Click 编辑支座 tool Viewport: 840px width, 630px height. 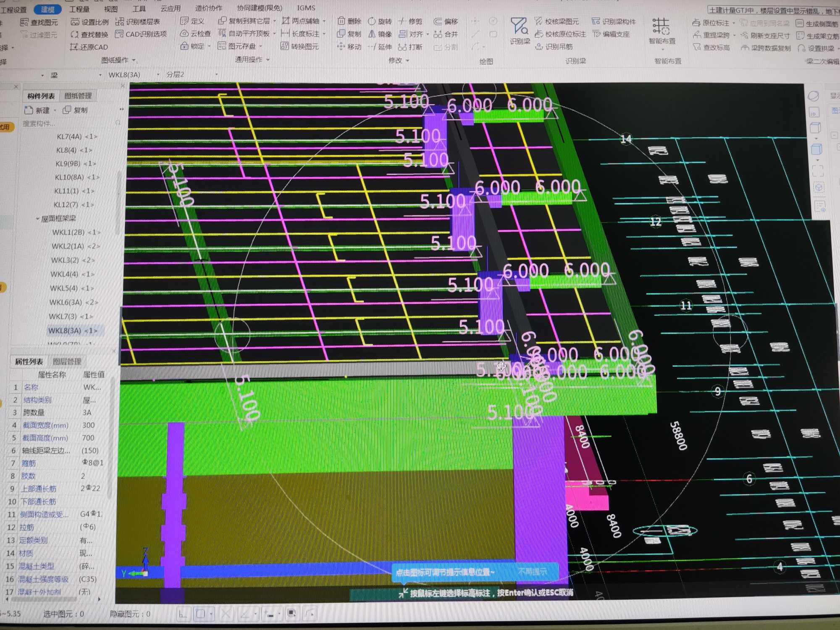[x=611, y=34]
